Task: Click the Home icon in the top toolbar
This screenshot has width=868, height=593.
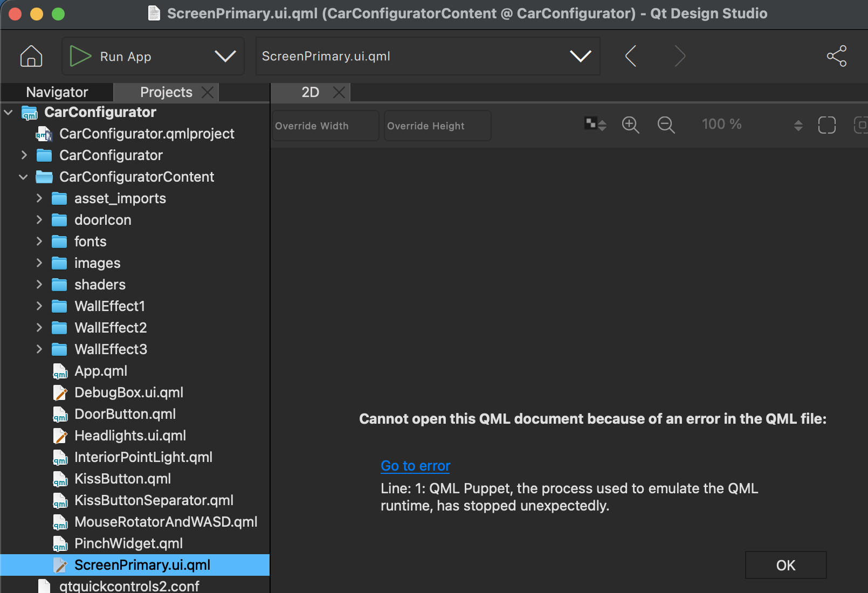Action: point(31,56)
